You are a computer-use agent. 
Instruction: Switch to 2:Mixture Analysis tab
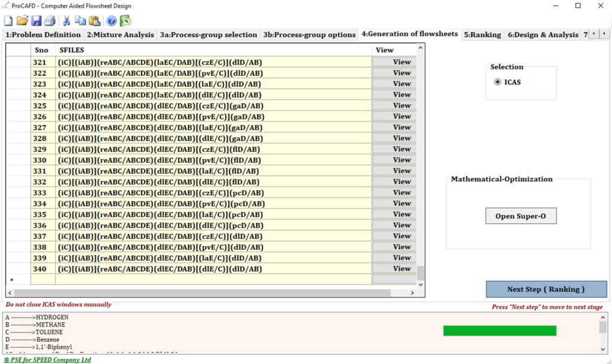point(120,35)
